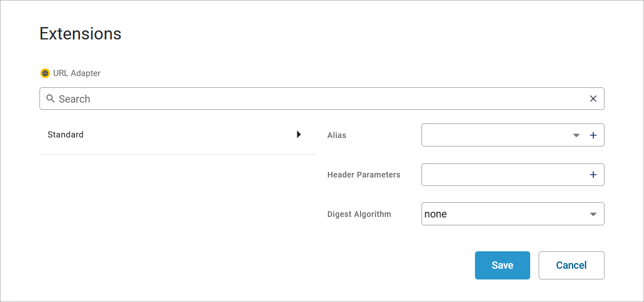Click the search magnifier icon
This screenshot has width=644, height=302.
pyautogui.click(x=50, y=99)
